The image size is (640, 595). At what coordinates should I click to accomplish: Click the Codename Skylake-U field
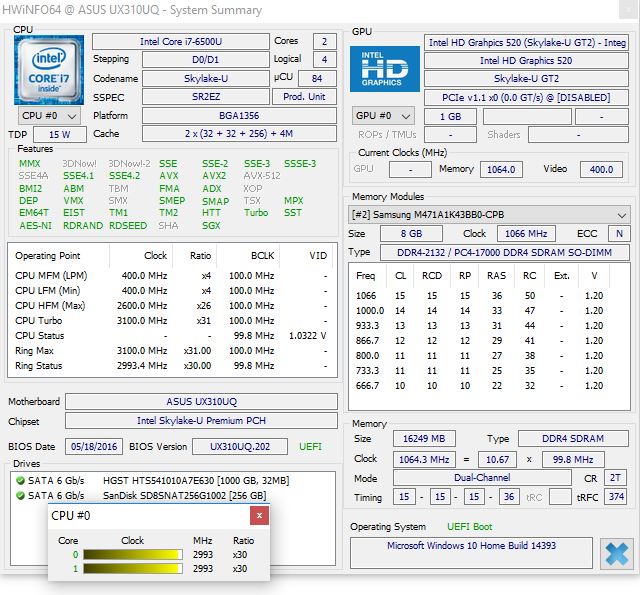pyautogui.click(x=206, y=78)
